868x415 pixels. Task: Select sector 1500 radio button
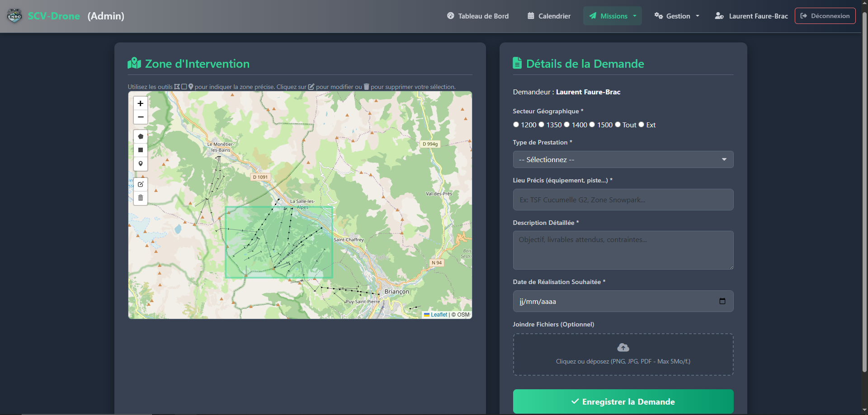(592, 125)
